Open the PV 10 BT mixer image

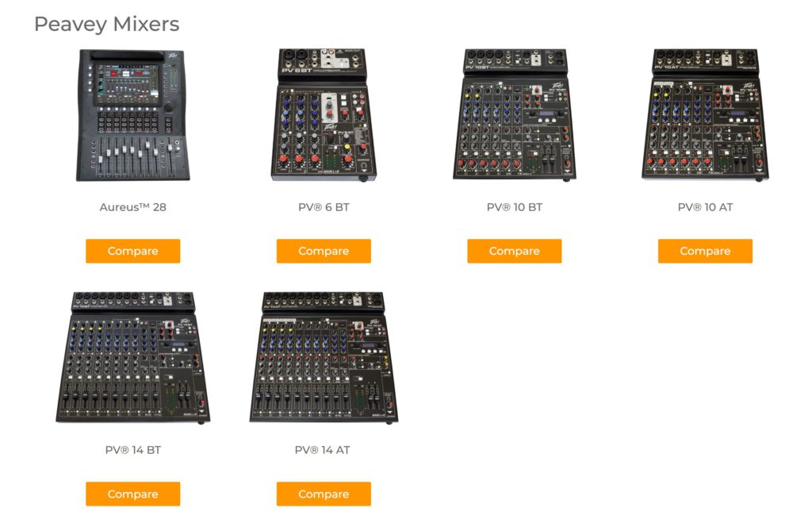click(x=514, y=115)
